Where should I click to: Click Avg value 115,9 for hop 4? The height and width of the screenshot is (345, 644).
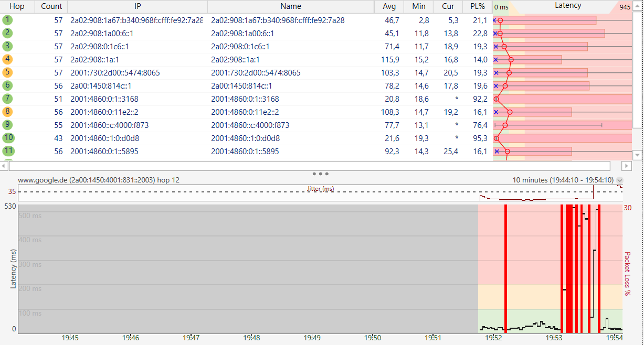click(x=390, y=59)
